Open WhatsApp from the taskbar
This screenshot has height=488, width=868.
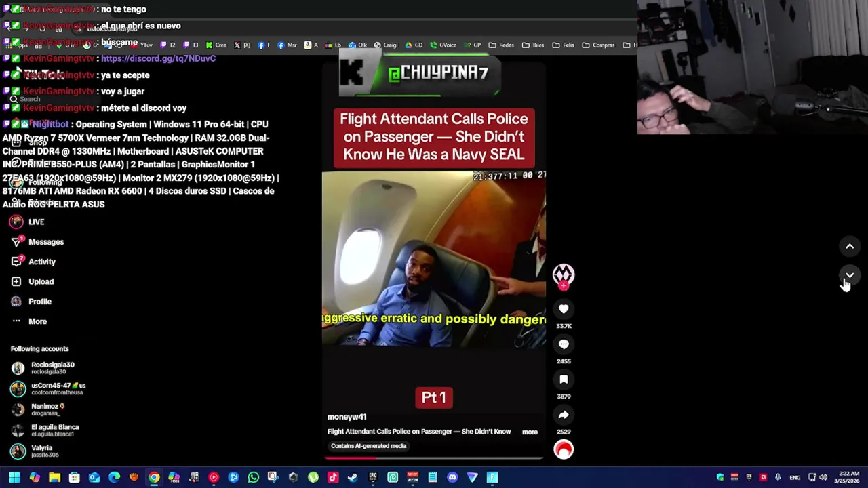point(253,477)
